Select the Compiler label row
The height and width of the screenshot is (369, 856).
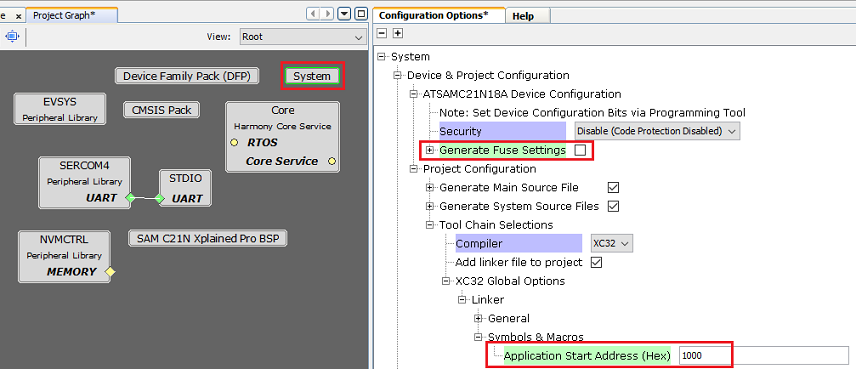tap(519, 243)
